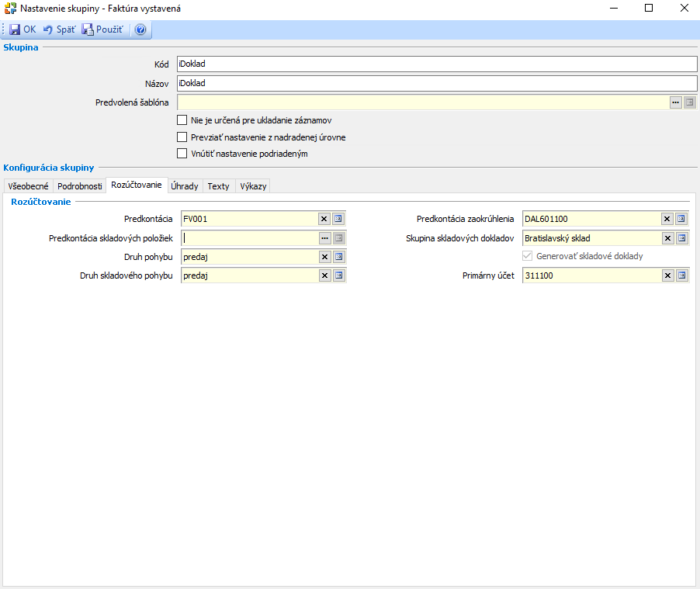Click the OK save button
This screenshot has height=589, width=700.
(x=23, y=29)
